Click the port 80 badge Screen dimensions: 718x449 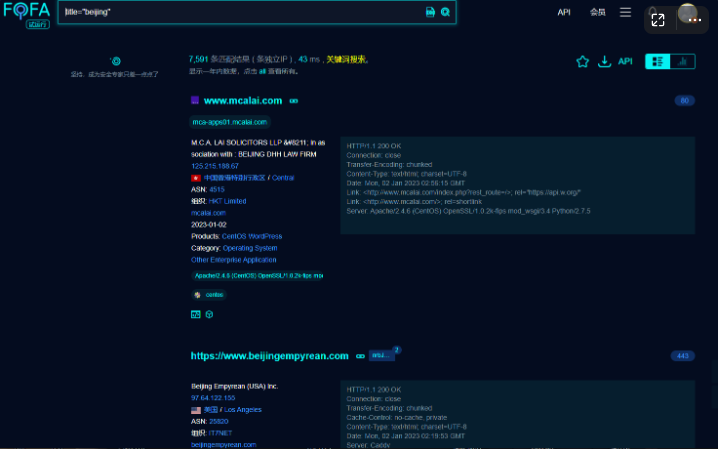point(685,101)
